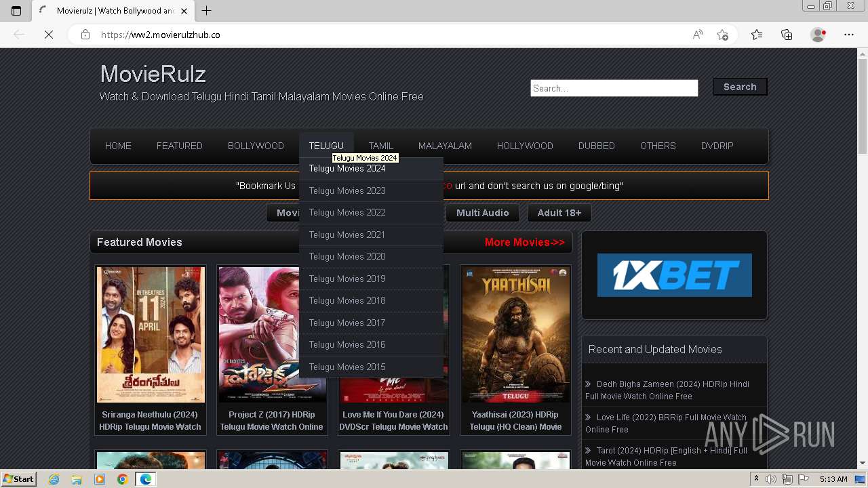
Task: Open Project Z (2017) HDRip title link
Action: point(271,421)
